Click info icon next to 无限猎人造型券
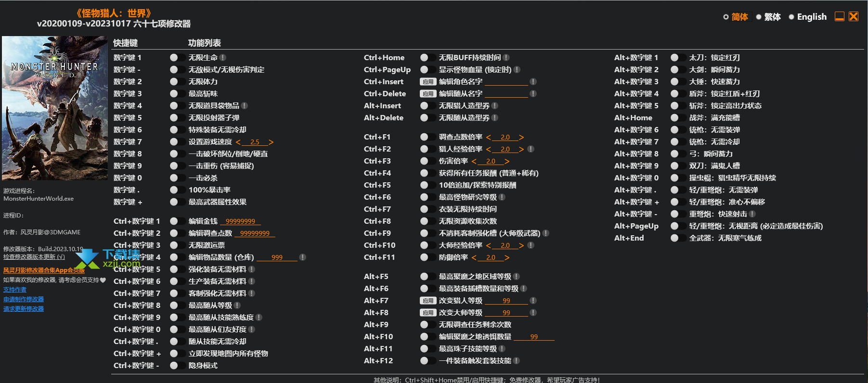The image size is (868, 383). [x=495, y=106]
